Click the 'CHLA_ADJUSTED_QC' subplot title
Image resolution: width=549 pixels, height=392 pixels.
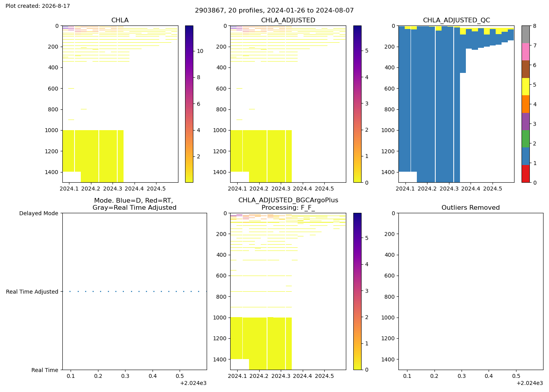pyautogui.click(x=456, y=20)
